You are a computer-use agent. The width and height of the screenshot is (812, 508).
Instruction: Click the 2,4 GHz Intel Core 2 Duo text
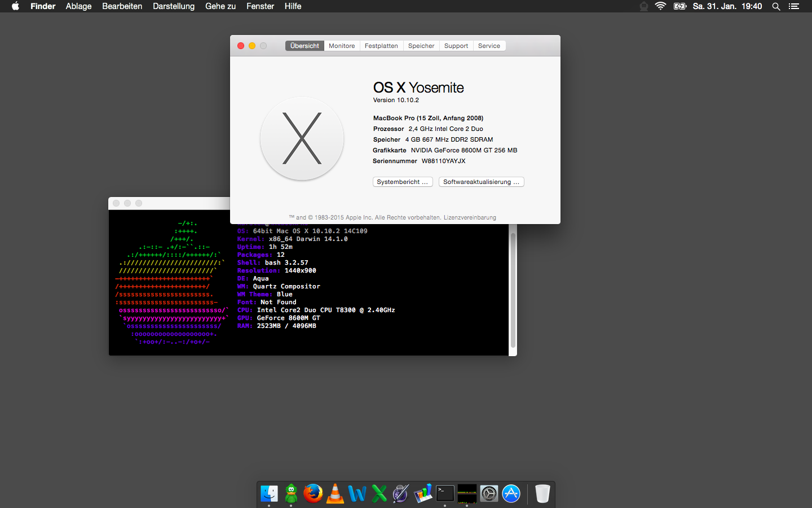click(x=445, y=129)
